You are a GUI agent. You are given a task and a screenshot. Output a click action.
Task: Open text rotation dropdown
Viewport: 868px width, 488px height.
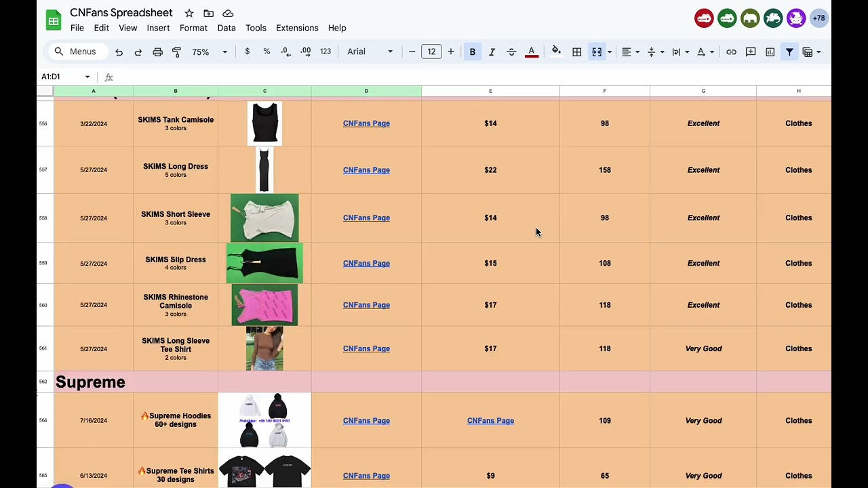click(705, 52)
